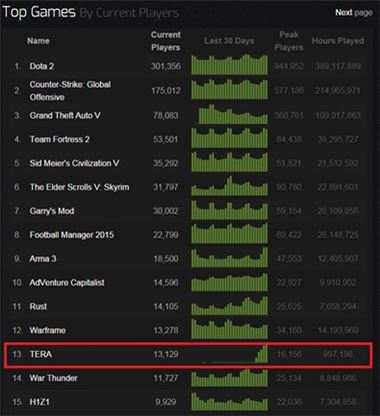The image size is (380, 416).
Task: Click Dota 2's 30-day player chart
Action: pos(229,65)
